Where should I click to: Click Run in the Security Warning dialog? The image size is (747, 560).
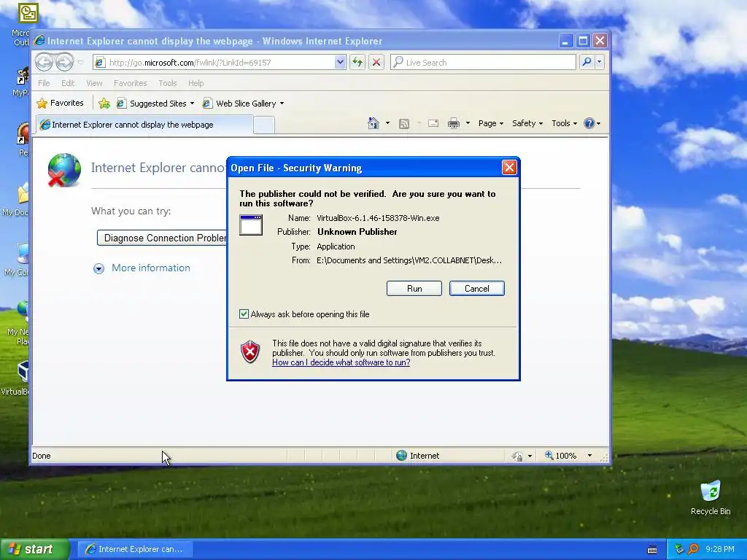[414, 289]
